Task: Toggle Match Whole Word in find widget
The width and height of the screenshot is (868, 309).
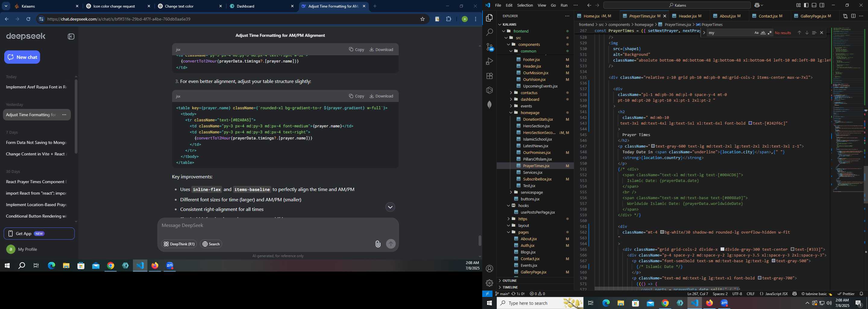Action: (763, 33)
